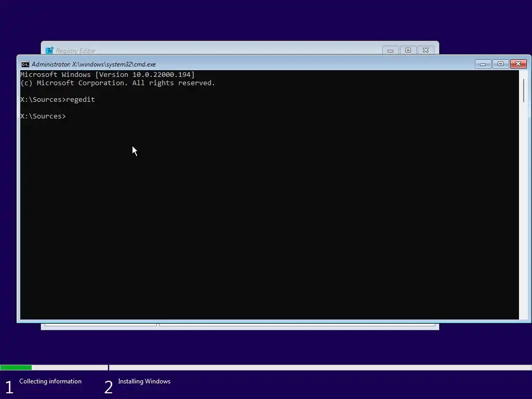Minimize the Registry Editor window
The width and height of the screenshot is (532, 399).
tap(391, 50)
